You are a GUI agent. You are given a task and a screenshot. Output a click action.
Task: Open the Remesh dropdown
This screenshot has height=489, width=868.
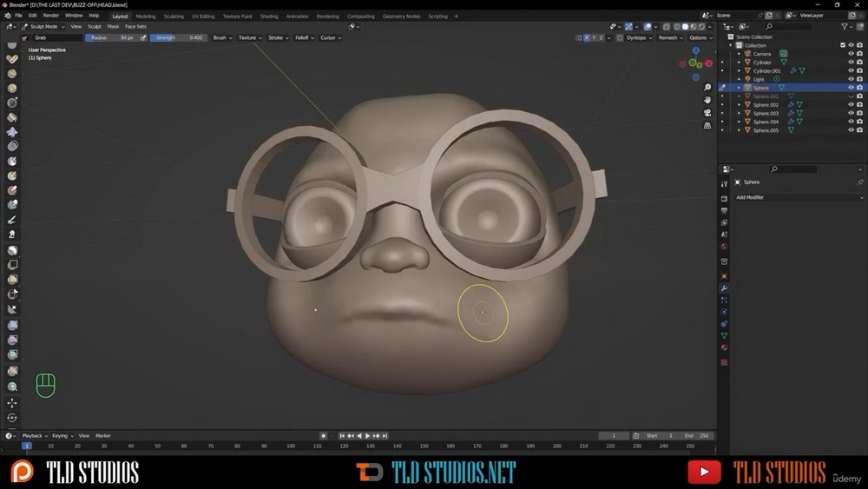point(670,37)
